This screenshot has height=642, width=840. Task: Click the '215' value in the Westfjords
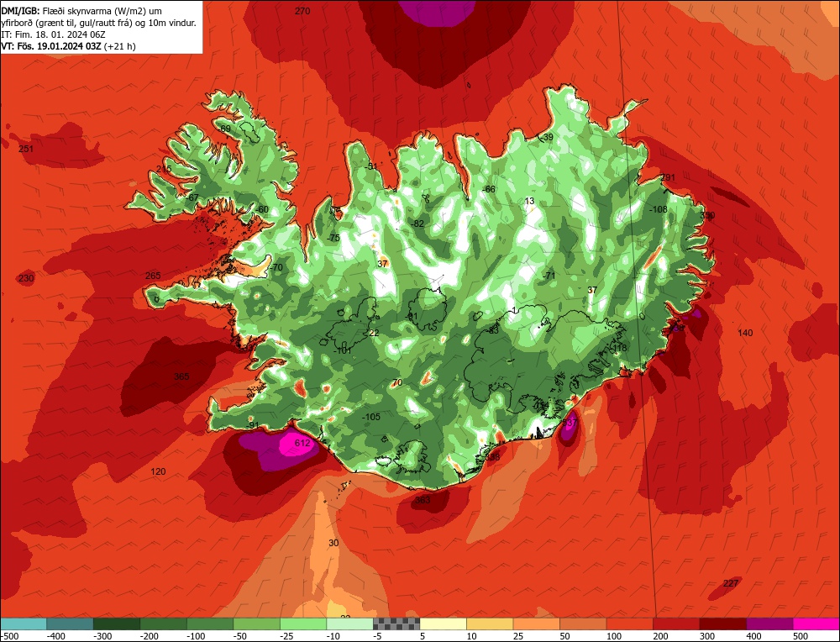[x=164, y=169]
